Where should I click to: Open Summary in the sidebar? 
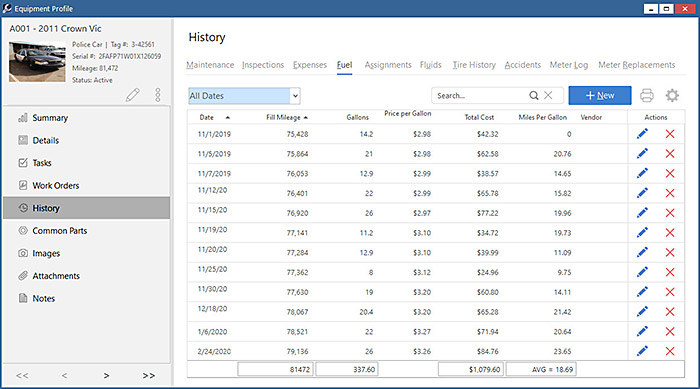tap(86, 117)
